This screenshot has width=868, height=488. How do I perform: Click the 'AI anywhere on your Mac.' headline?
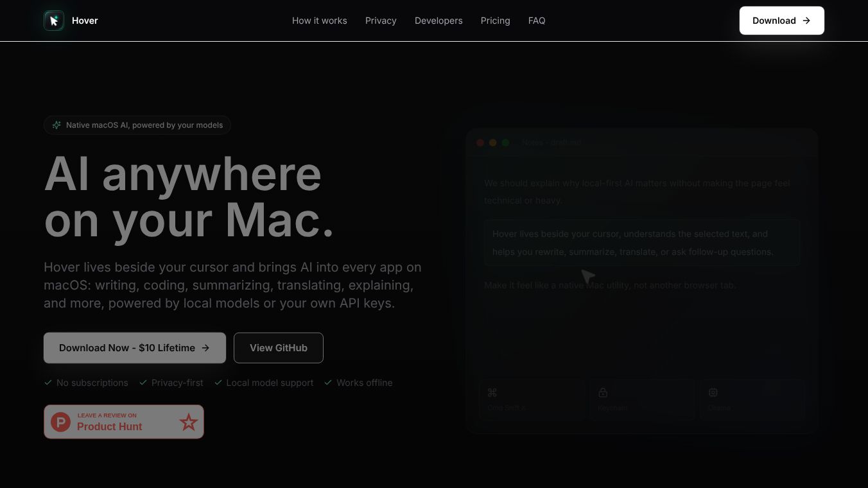pos(189,196)
